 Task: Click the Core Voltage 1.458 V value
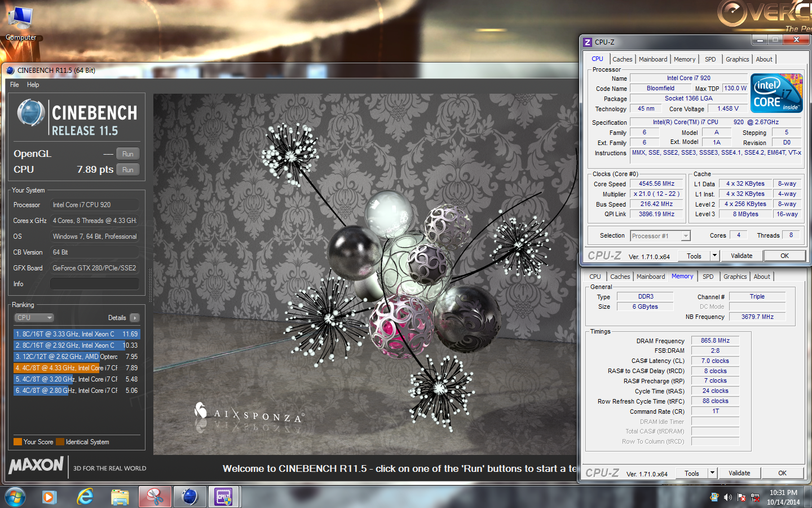728,109
